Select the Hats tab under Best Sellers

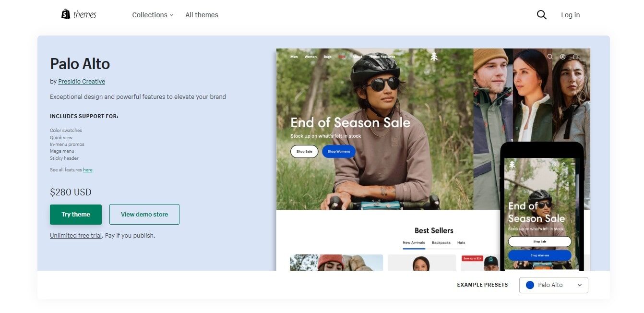click(x=461, y=242)
